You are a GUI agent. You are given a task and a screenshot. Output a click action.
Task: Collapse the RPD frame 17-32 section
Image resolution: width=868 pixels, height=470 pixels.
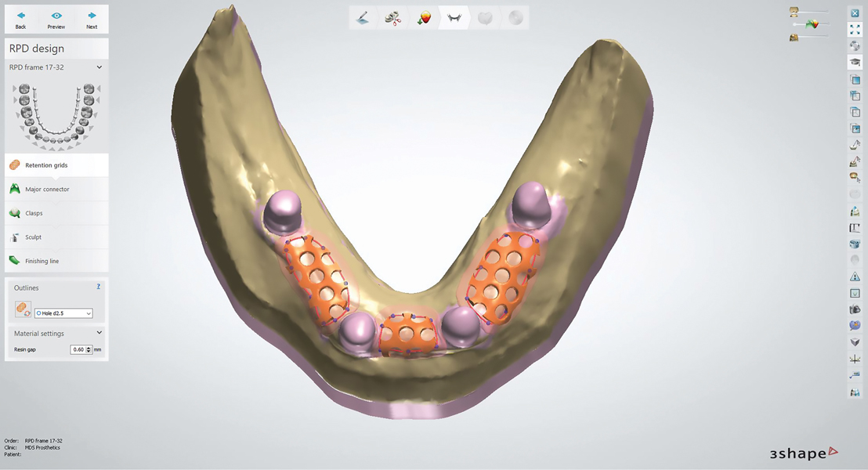tap(99, 67)
